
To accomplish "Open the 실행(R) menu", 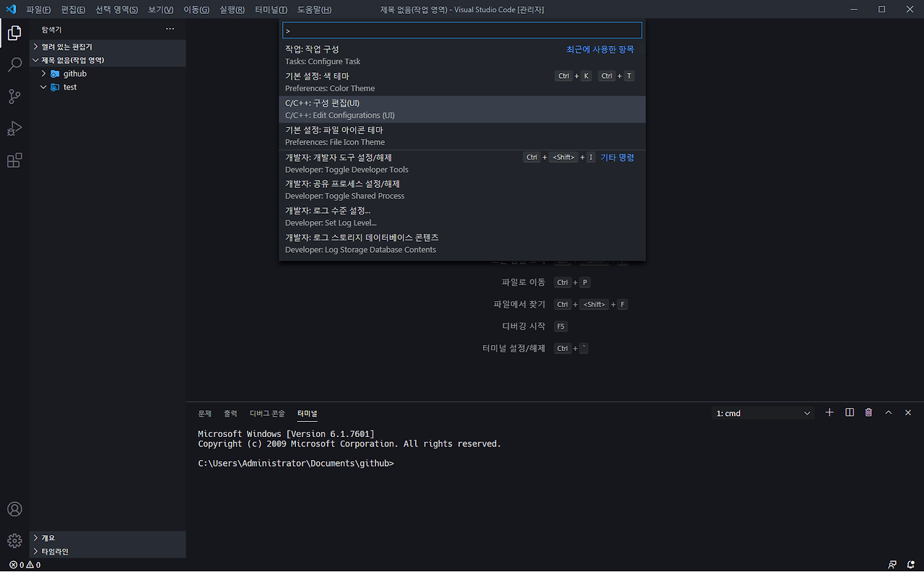I will click(232, 9).
